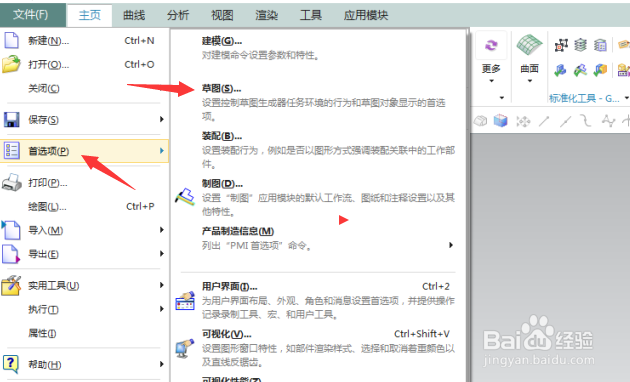The height and width of the screenshot is (382, 630).
Task: Choose 执行(T) in the file menu
Action: click(x=43, y=309)
